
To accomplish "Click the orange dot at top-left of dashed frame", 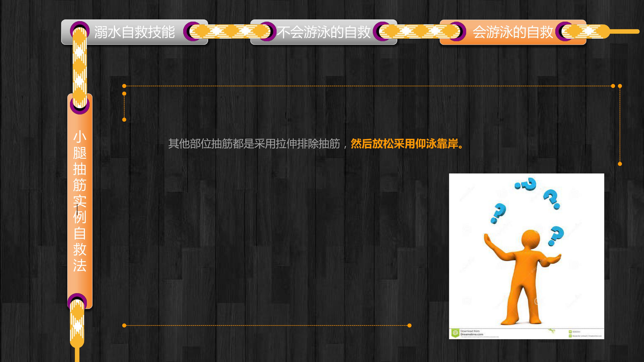I will (x=124, y=86).
